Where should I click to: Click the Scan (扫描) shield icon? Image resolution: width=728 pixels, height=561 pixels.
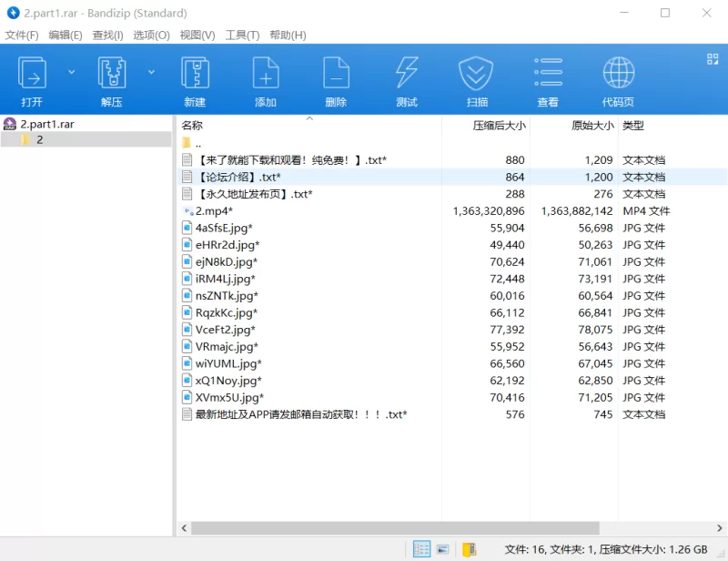coord(476,74)
